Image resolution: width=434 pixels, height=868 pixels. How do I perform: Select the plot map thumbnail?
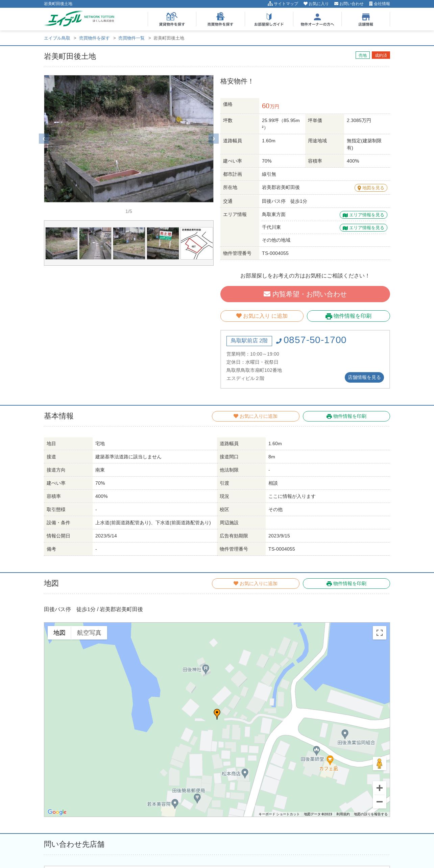(x=197, y=243)
